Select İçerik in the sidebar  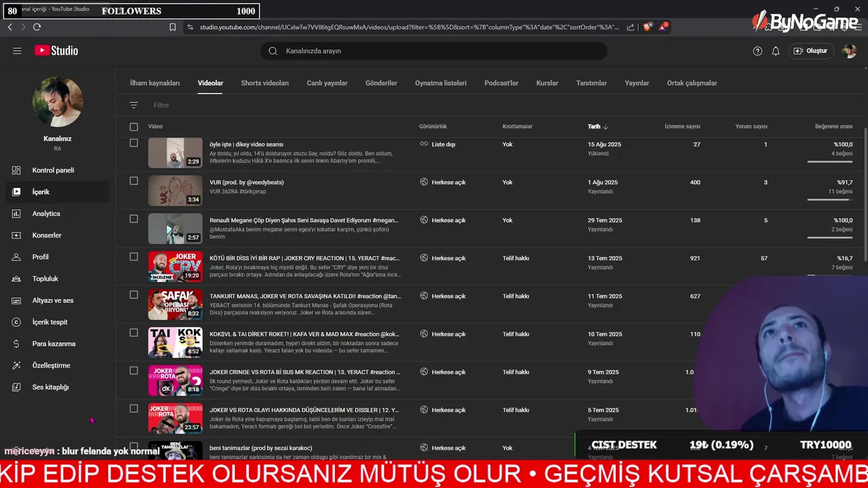click(57, 192)
